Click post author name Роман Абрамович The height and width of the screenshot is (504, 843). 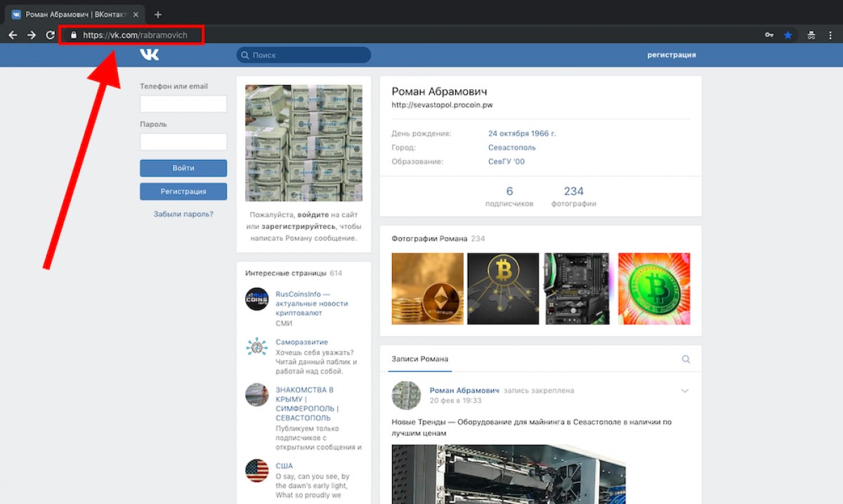pos(464,390)
